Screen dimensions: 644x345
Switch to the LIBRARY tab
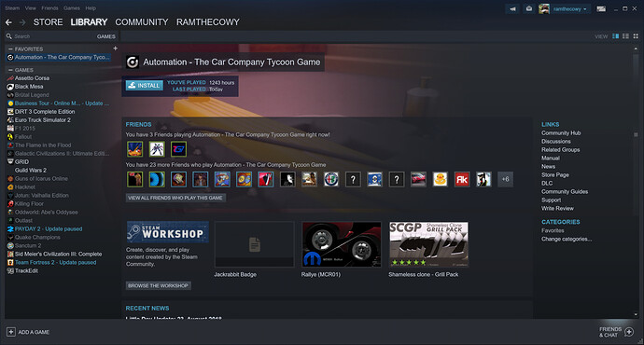pos(89,22)
